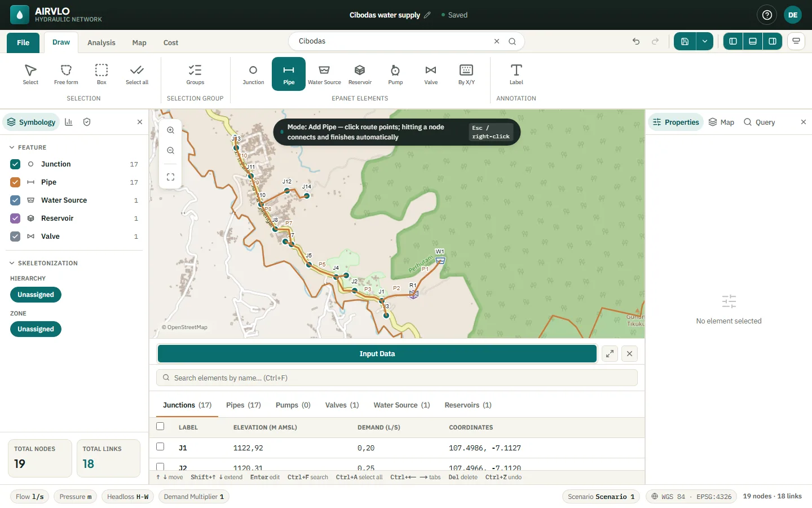Redo the last action
Image resolution: width=812 pixels, height=508 pixels.
coord(655,41)
